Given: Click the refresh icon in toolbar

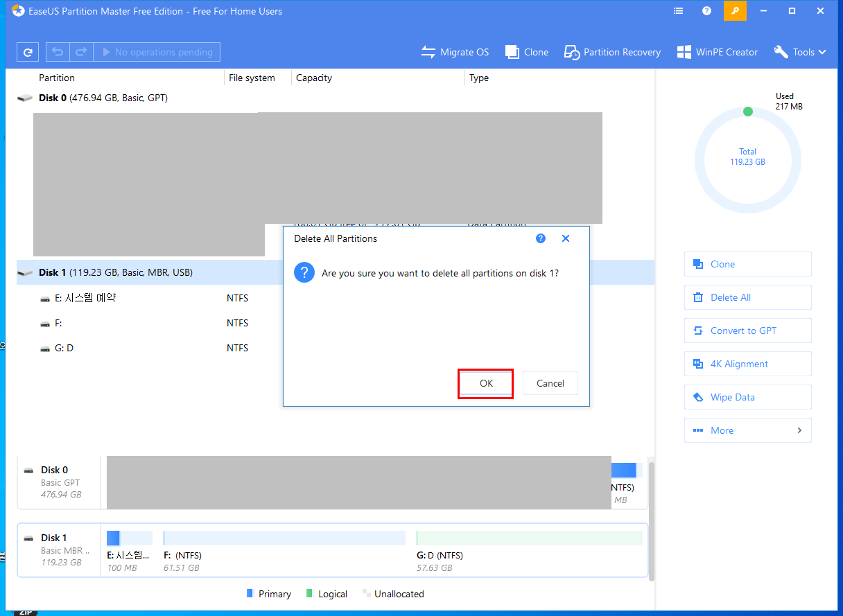Looking at the screenshot, I should tap(28, 52).
